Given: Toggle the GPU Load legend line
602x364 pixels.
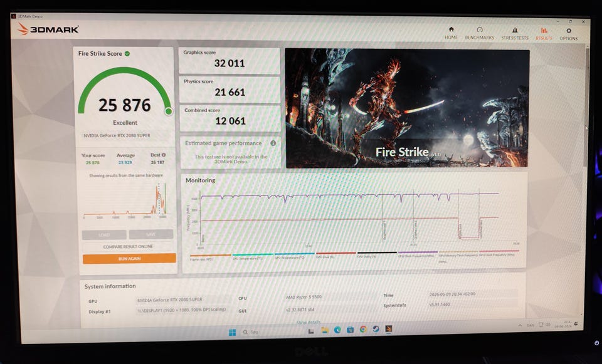Looking at the screenshot, I should [335, 255].
